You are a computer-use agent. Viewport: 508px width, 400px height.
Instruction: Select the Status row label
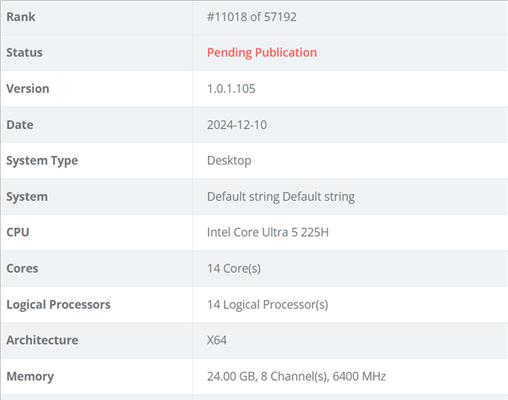(24, 52)
